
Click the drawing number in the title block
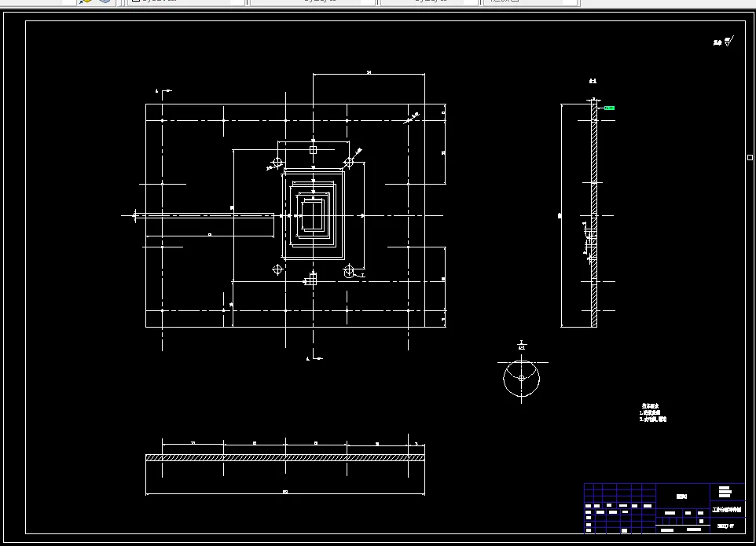pos(725,526)
